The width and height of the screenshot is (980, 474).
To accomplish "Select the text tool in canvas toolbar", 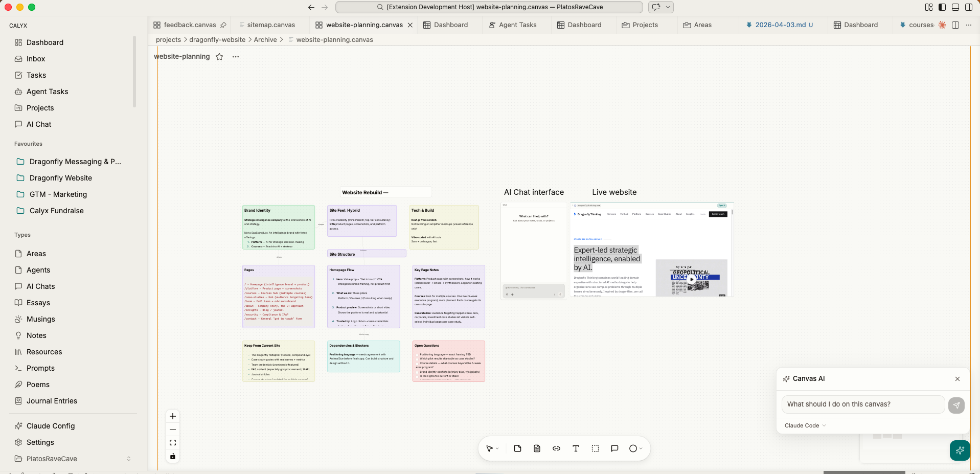I will (x=576, y=448).
